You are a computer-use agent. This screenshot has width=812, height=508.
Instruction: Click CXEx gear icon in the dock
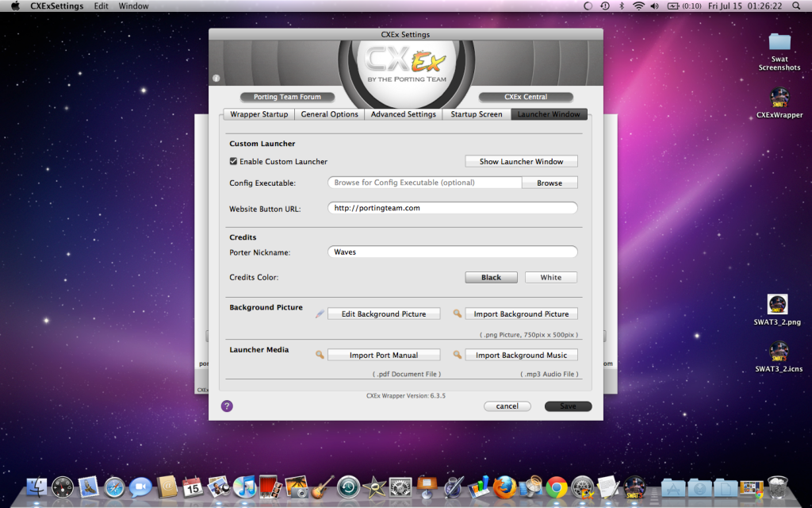point(583,487)
